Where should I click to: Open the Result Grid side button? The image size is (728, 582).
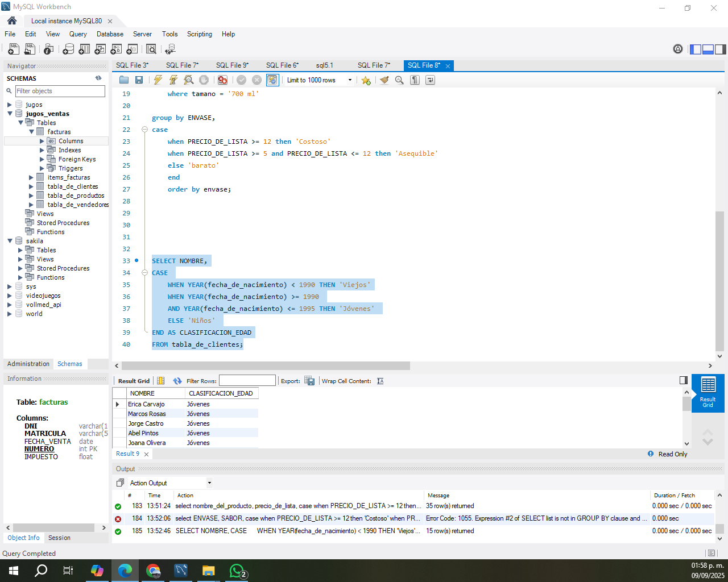[708, 392]
